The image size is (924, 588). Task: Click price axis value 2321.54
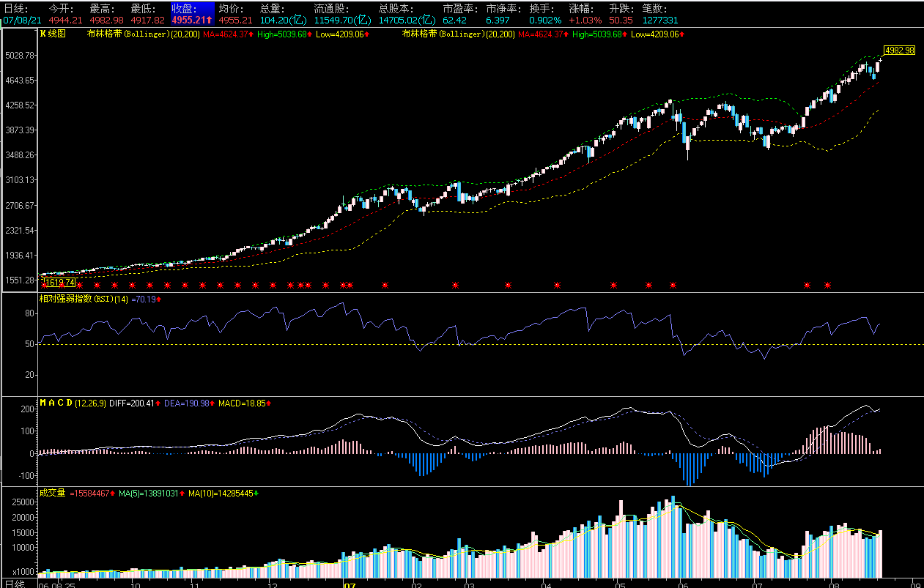pos(20,230)
